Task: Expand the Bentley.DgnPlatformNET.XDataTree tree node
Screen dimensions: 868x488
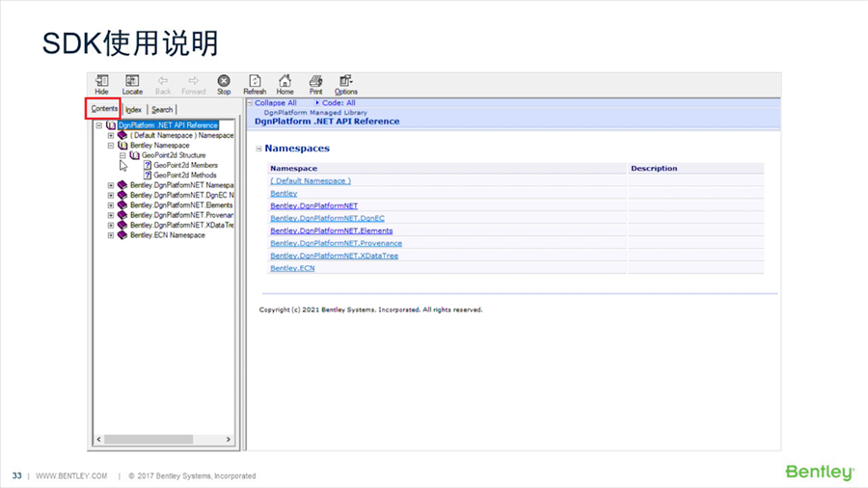Action: tap(111, 225)
